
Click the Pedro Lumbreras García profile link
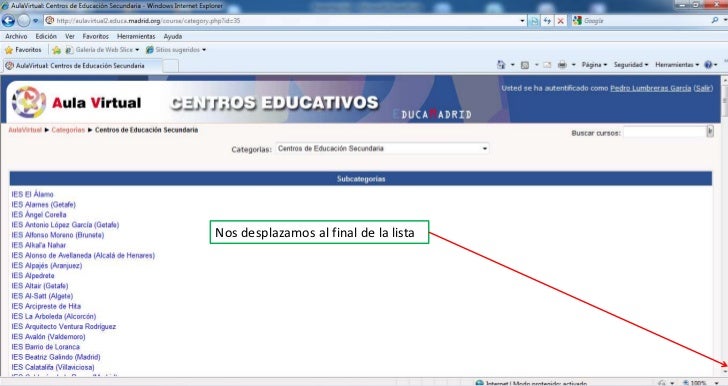point(650,88)
